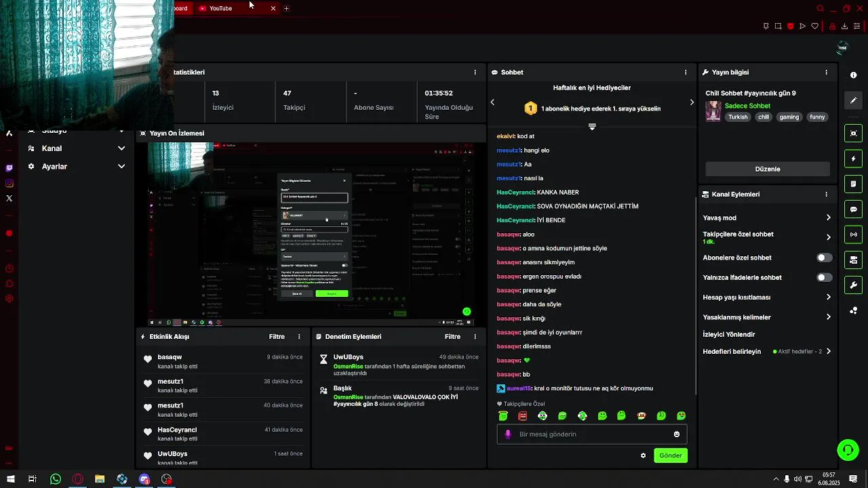
Task: Open Kanal Eylemleri panel three-dot menu
Action: (826, 194)
